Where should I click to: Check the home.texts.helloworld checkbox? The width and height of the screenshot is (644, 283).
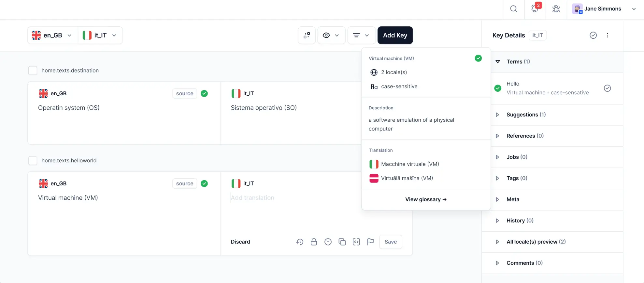(33, 161)
